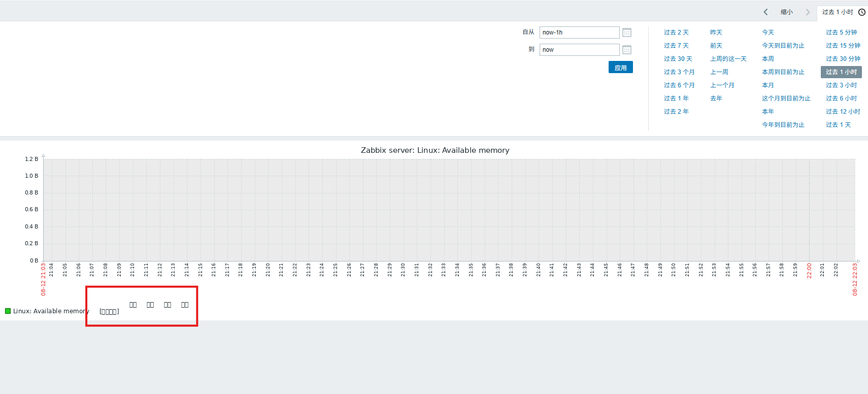This screenshot has width=868, height=394.
Task: Click the graph title Zabbix server: Linux: Available memory
Action: (435, 150)
